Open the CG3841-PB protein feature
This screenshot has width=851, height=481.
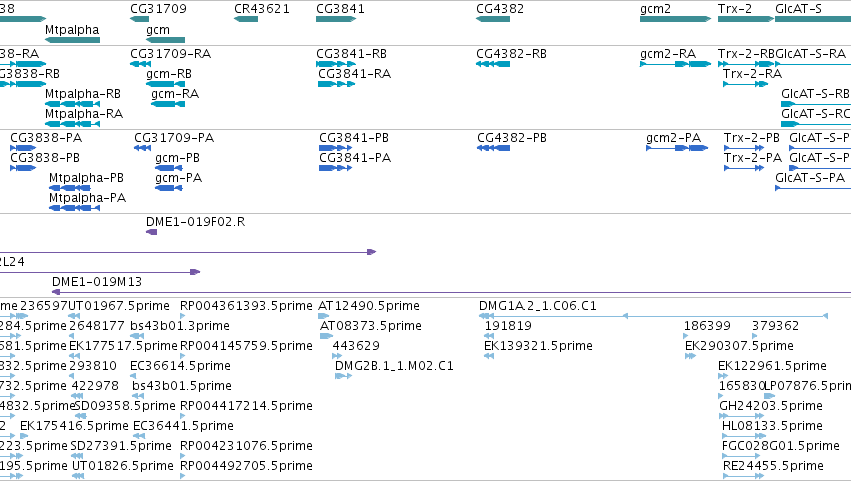coord(335,148)
